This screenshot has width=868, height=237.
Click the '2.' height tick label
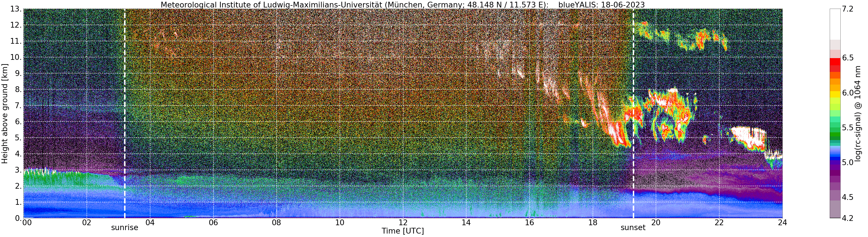point(18,186)
